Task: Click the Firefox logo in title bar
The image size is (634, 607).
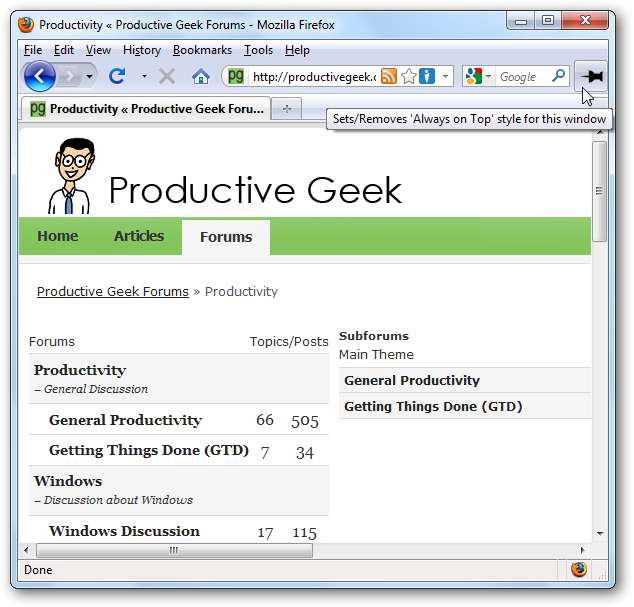Action: [26, 25]
